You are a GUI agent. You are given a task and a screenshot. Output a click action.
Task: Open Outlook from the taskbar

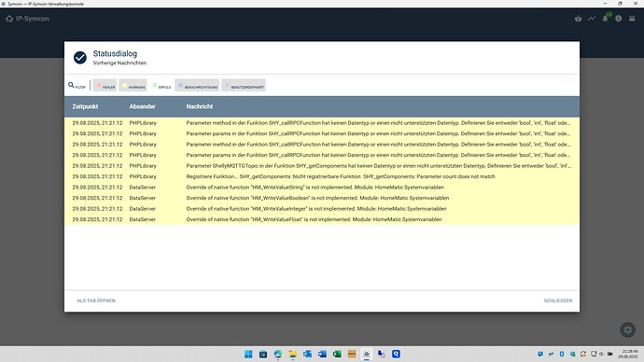pos(308,355)
